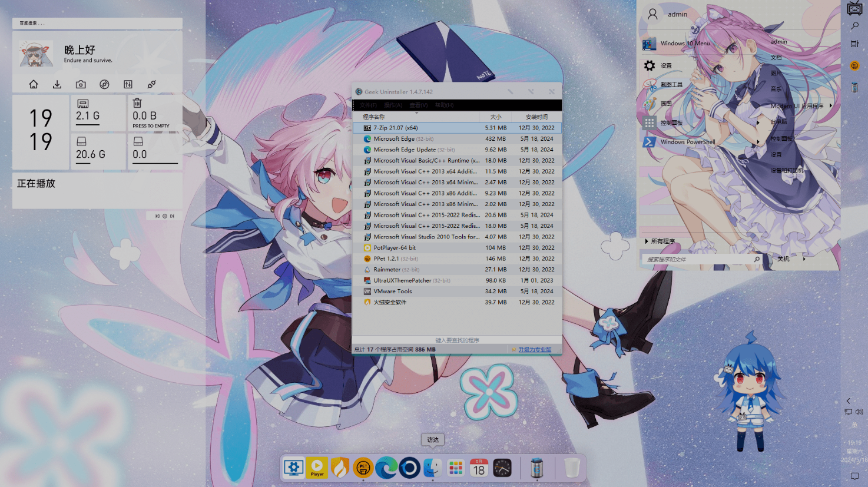Click the task view icon in the side bar
The width and height of the screenshot is (868, 487).
click(x=854, y=44)
